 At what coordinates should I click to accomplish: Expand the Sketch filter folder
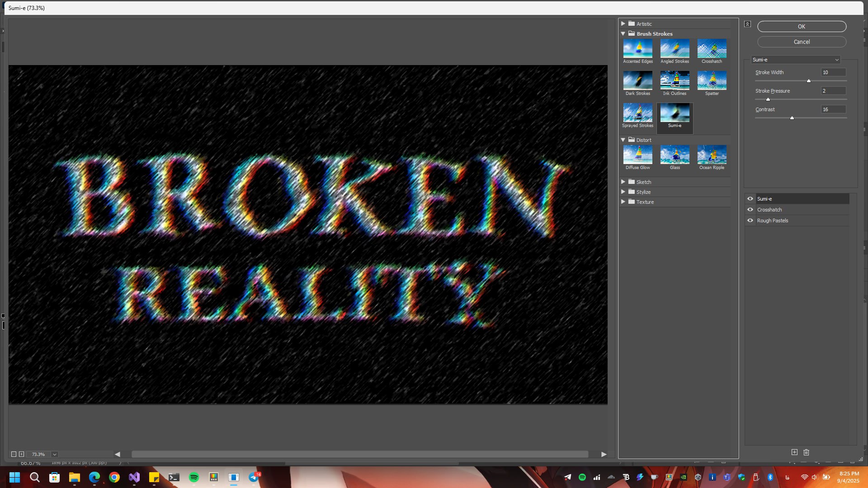(x=623, y=182)
